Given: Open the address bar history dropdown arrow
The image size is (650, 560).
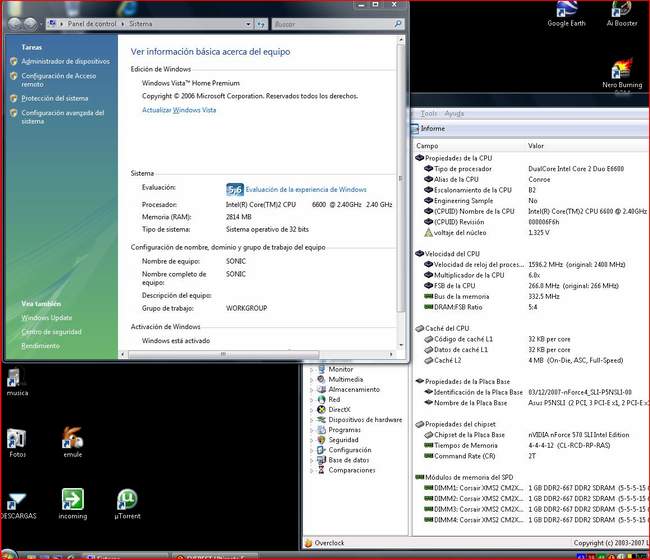Looking at the screenshot, I should (247, 22).
